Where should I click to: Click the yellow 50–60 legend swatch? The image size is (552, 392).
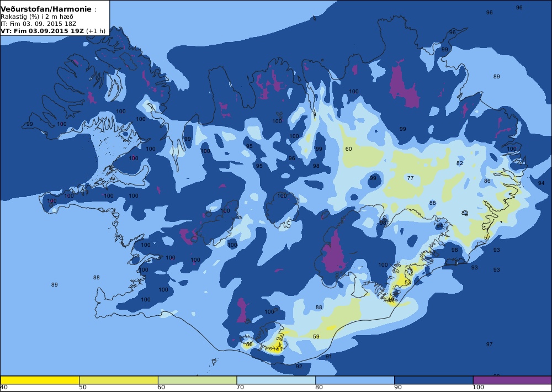point(119,380)
